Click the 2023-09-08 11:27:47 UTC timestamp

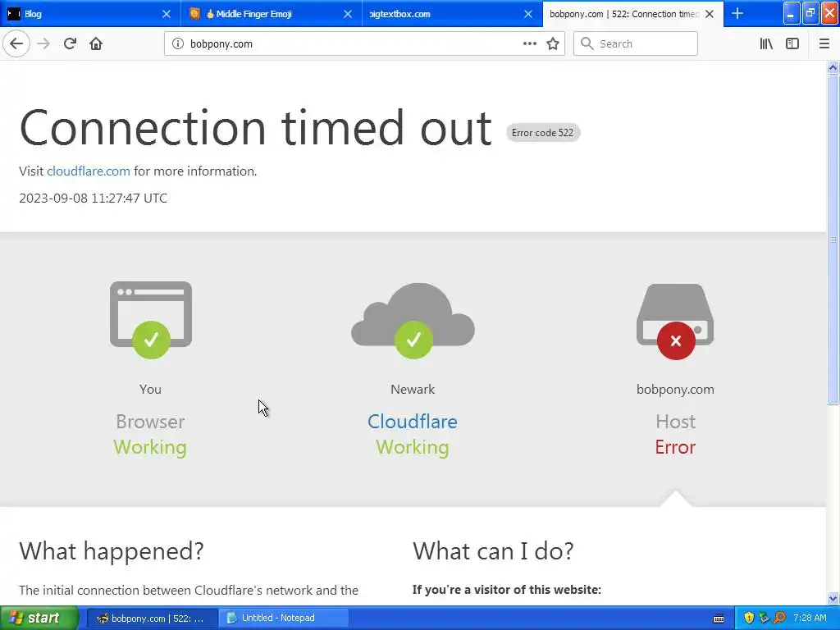click(x=94, y=199)
